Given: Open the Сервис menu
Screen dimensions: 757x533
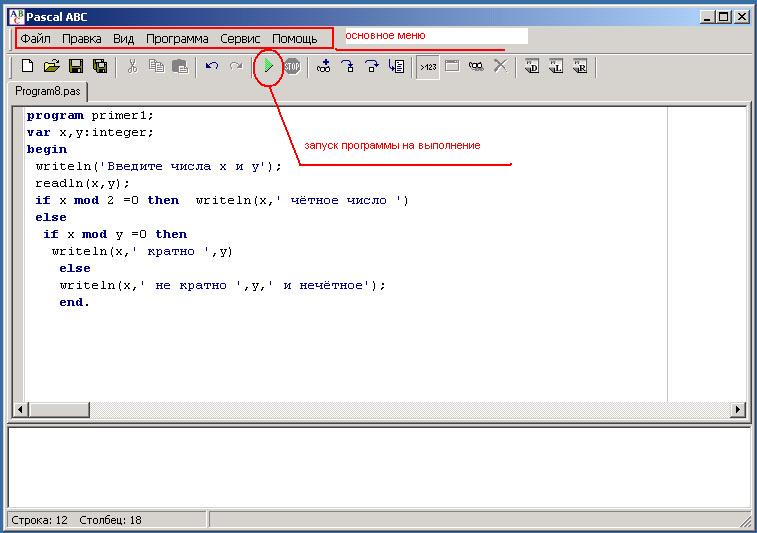Looking at the screenshot, I should [240, 39].
